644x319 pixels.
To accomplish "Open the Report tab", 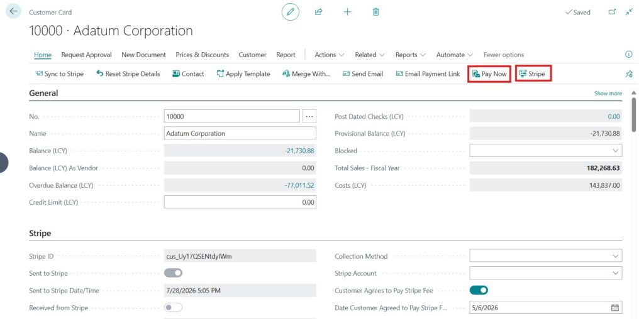I will click(x=286, y=55).
